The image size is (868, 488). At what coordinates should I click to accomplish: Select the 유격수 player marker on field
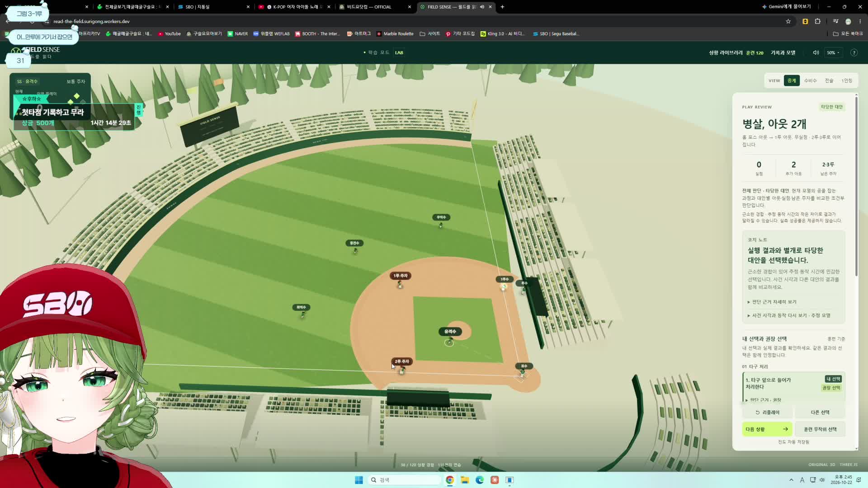point(450,332)
